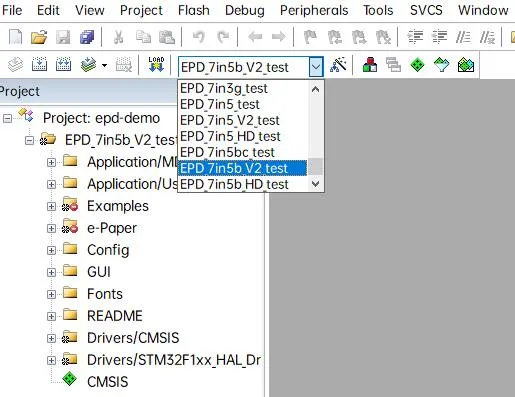Open batch build options dropdown arrow
This screenshot has width=515, height=397.
[x=104, y=65]
